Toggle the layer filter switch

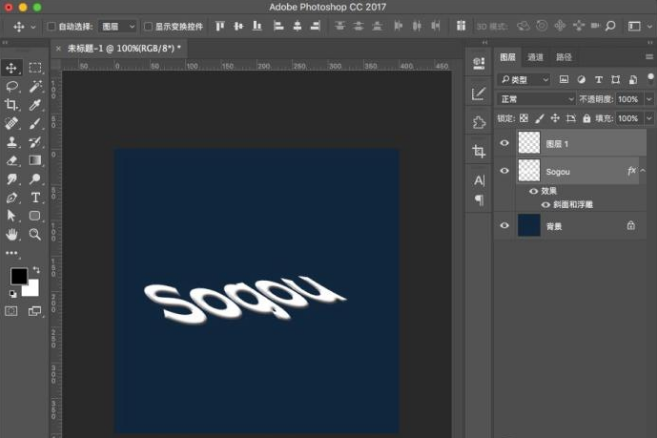[x=650, y=78]
